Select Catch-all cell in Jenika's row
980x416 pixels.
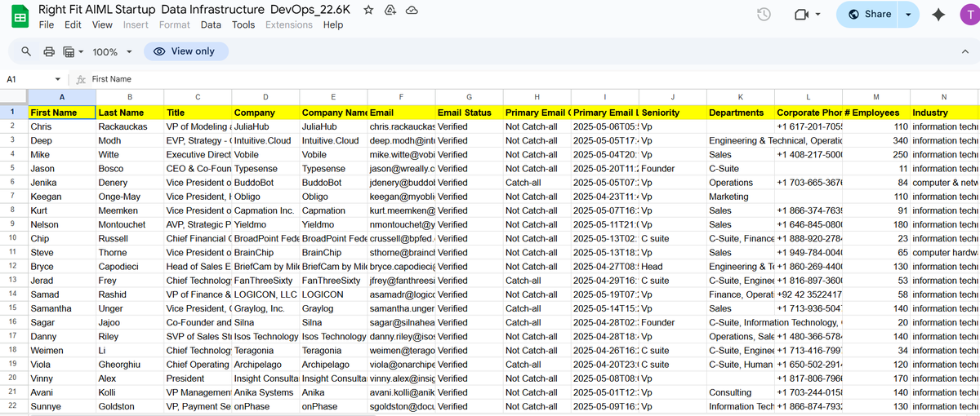537,183
